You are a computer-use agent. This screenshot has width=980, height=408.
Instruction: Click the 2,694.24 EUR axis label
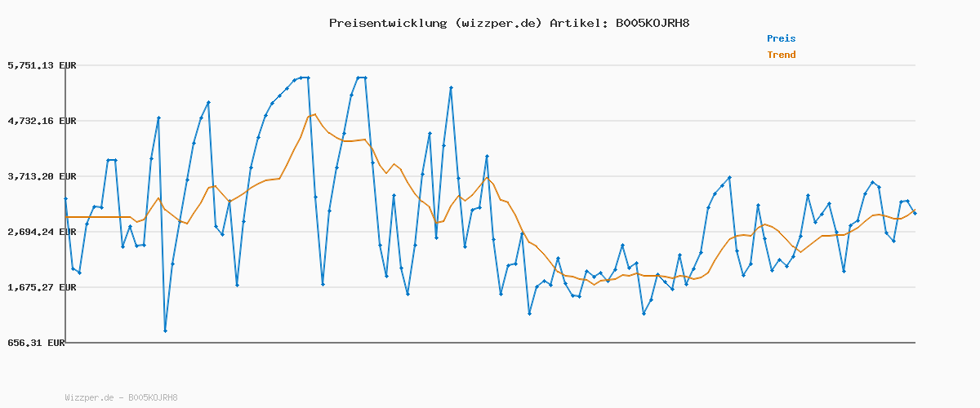coord(42,232)
